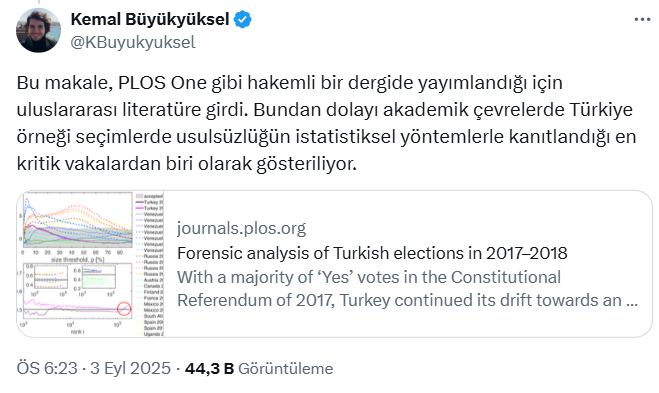Open the display name Kemal Büyükyüksel
The width and height of the screenshot is (659, 393).
tap(150, 19)
